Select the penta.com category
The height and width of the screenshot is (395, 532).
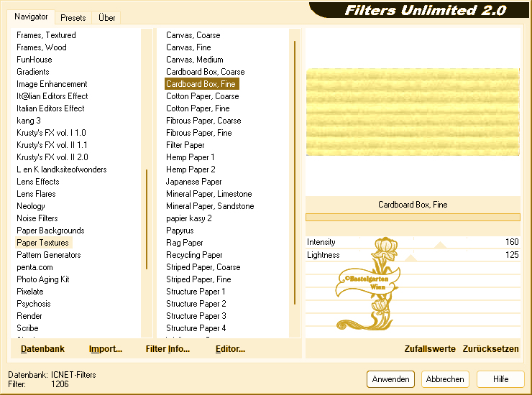[35, 267]
